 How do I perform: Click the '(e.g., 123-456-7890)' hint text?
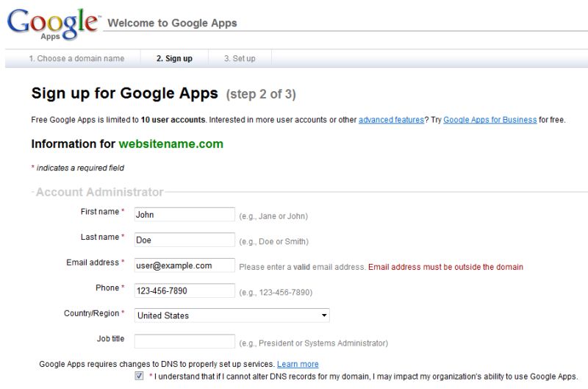coord(276,293)
